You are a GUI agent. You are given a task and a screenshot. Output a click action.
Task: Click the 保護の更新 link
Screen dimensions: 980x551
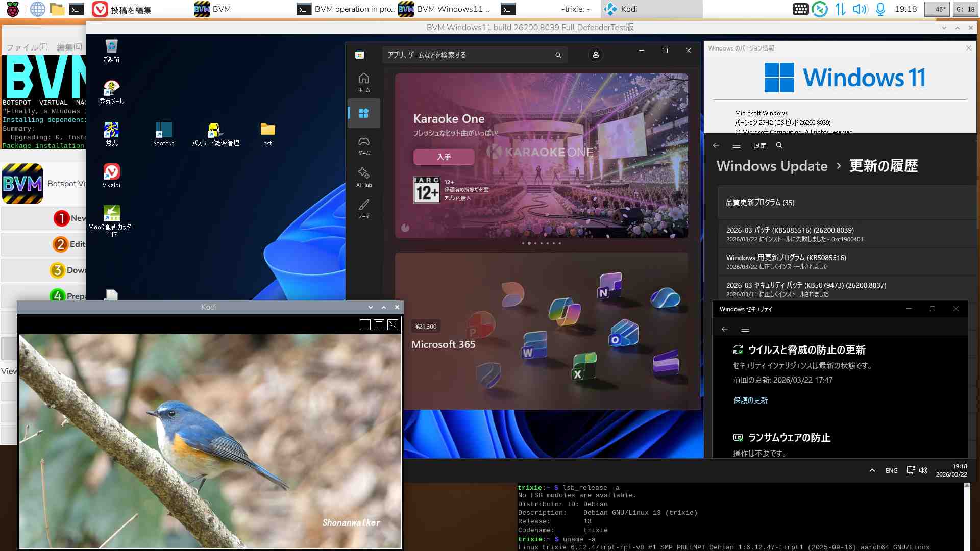(x=750, y=400)
